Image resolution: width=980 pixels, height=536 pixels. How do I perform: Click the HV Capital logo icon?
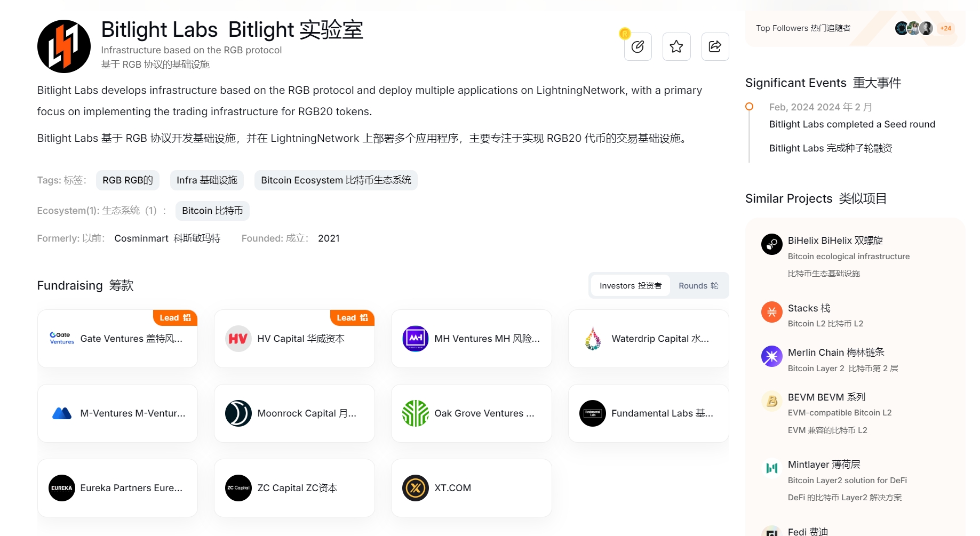pyautogui.click(x=238, y=339)
